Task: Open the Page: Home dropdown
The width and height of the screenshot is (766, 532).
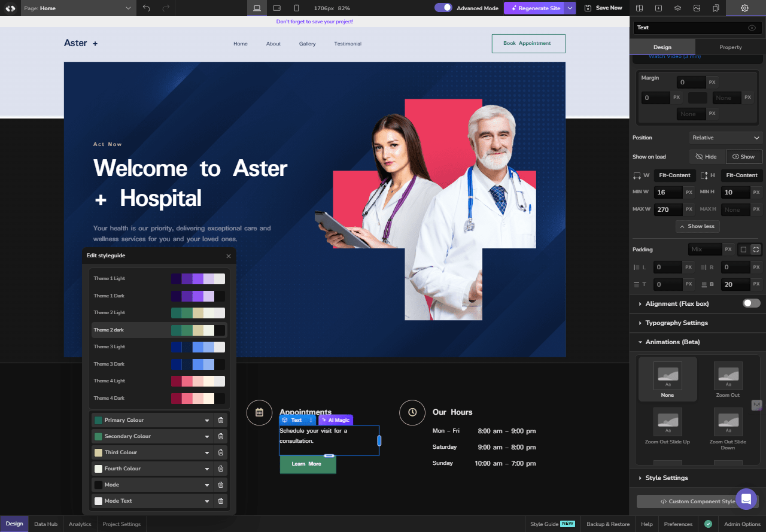Action: (78, 8)
